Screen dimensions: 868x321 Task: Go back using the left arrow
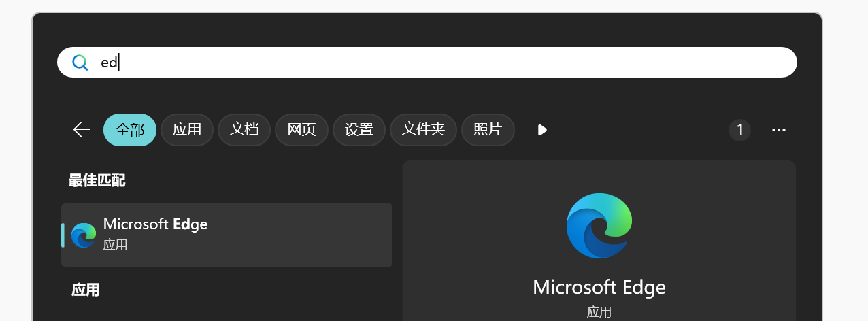pyautogui.click(x=82, y=129)
